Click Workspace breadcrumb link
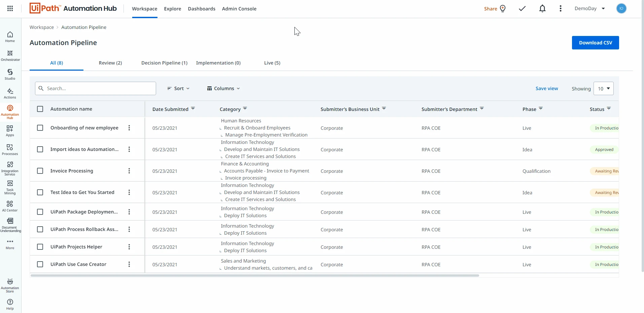This screenshot has width=644, height=313. 42,27
